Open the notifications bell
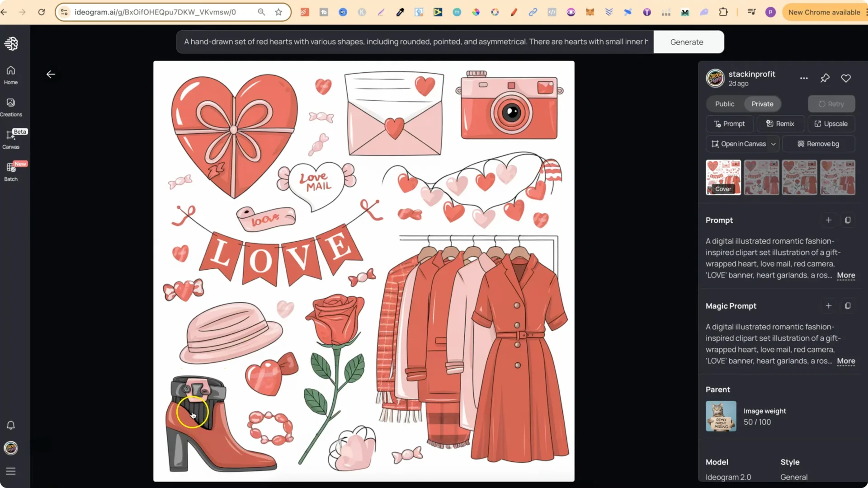868x488 pixels. (x=10, y=425)
